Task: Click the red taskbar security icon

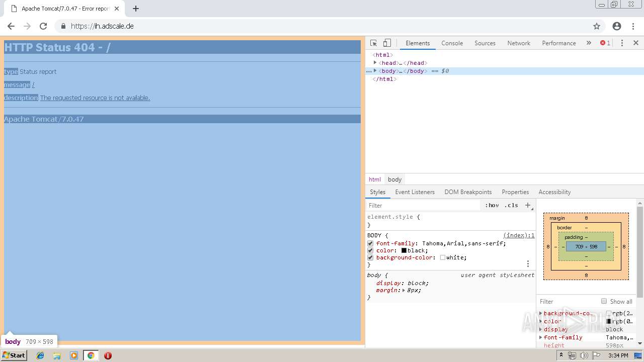Action: coord(108,355)
